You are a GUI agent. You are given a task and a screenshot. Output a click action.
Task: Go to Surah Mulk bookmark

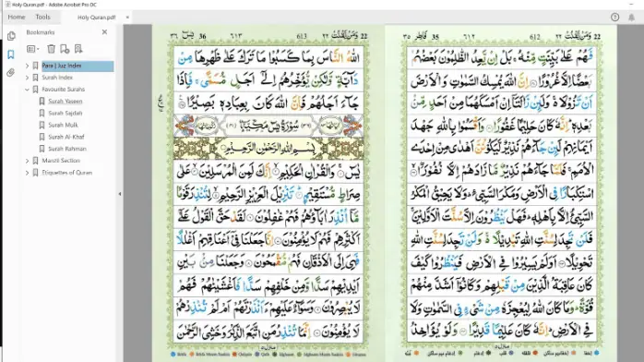(63, 125)
